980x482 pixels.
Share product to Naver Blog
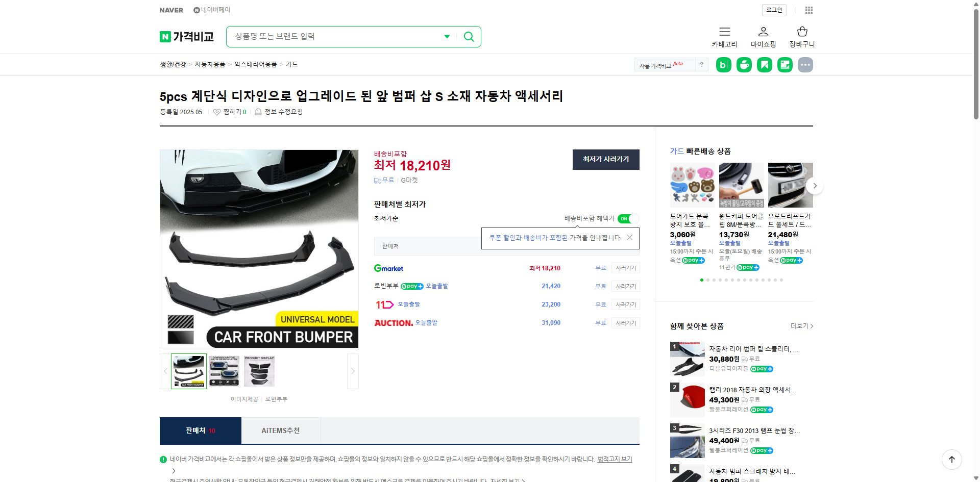pyautogui.click(x=723, y=65)
